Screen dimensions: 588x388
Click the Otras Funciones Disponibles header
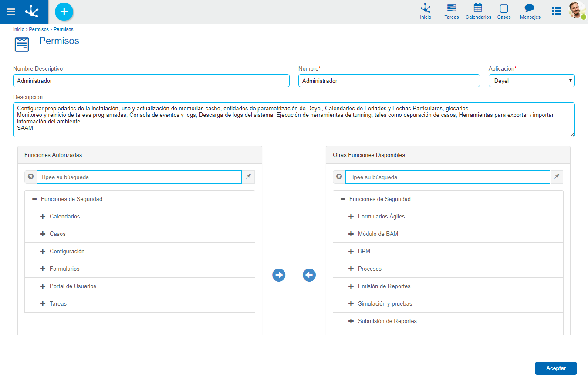click(x=448, y=155)
